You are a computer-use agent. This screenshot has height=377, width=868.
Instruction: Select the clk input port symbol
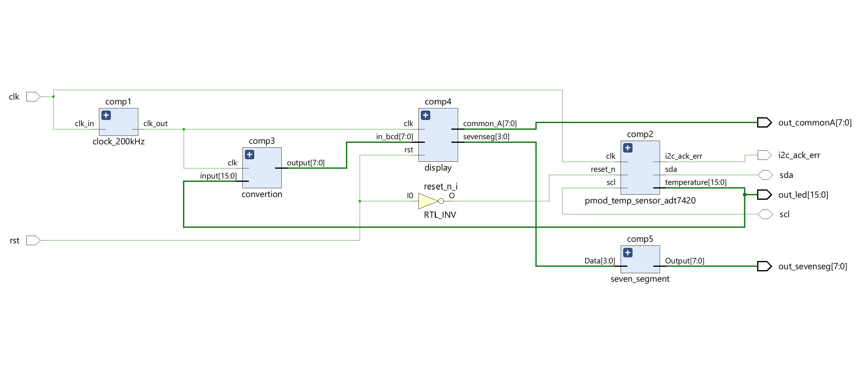point(34,97)
